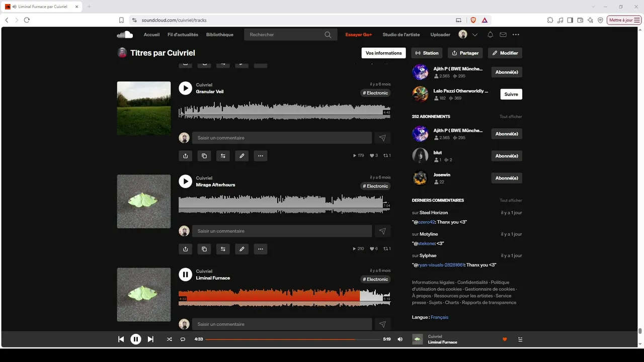The height and width of the screenshot is (362, 644).
Task: Unlike the playing track with heart
Action: pos(505,339)
